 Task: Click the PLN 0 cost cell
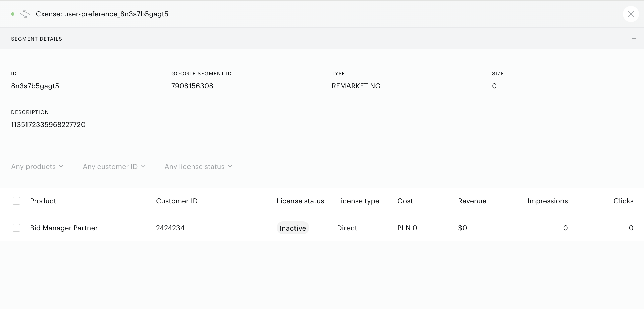407,228
